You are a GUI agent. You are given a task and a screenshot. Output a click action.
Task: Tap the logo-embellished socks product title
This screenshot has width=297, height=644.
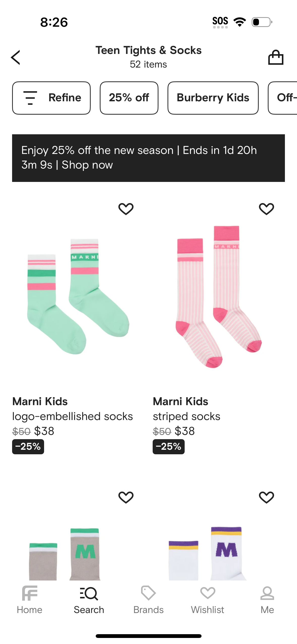click(73, 416)
